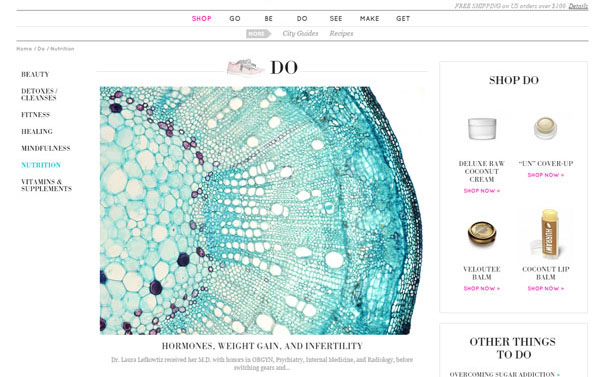Select Vitamins & Supplements category

pyautogui.click(x=46, y=185)
